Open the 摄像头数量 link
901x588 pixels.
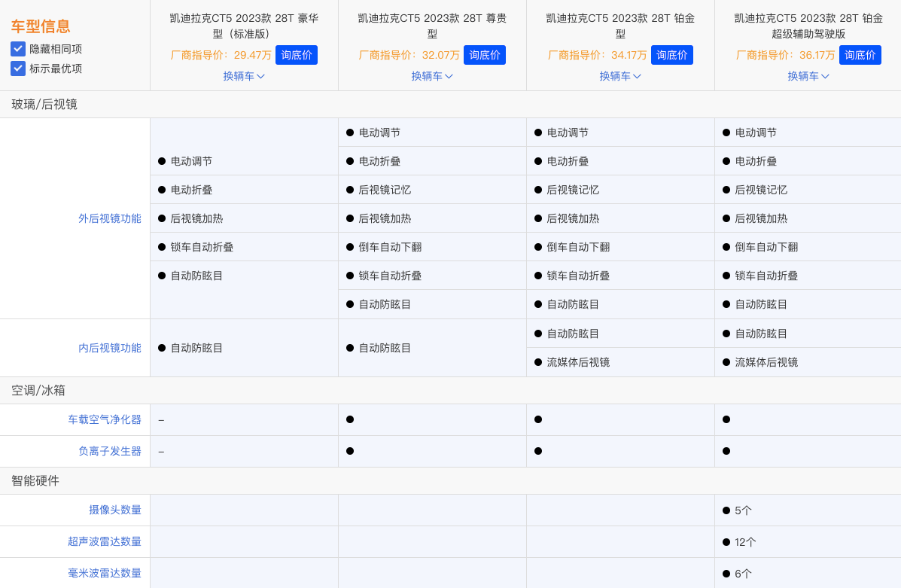[115, 510]
